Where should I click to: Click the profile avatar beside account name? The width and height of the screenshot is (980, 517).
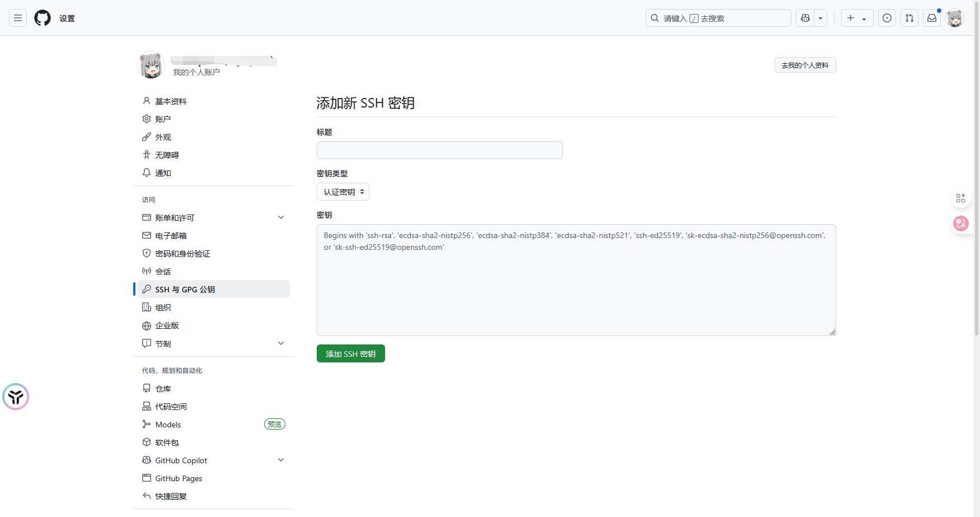click(151, 65)
